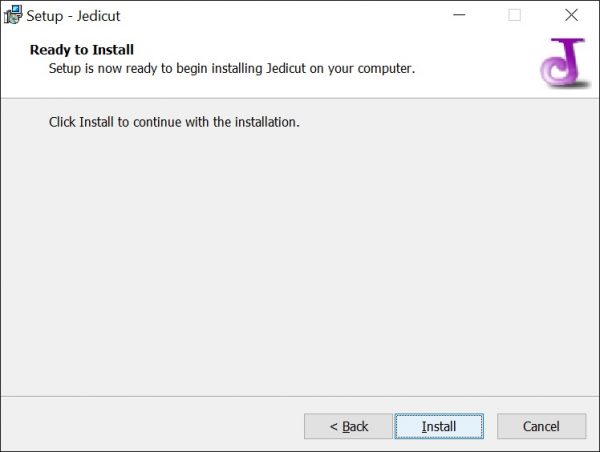Select the '< Back' navigation button

point(348,426)
